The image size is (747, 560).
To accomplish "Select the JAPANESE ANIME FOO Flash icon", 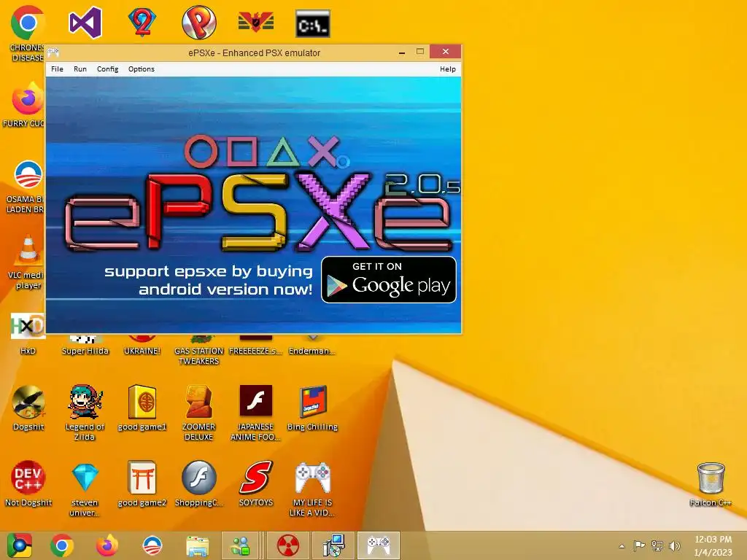I will [x=256, y=401].
